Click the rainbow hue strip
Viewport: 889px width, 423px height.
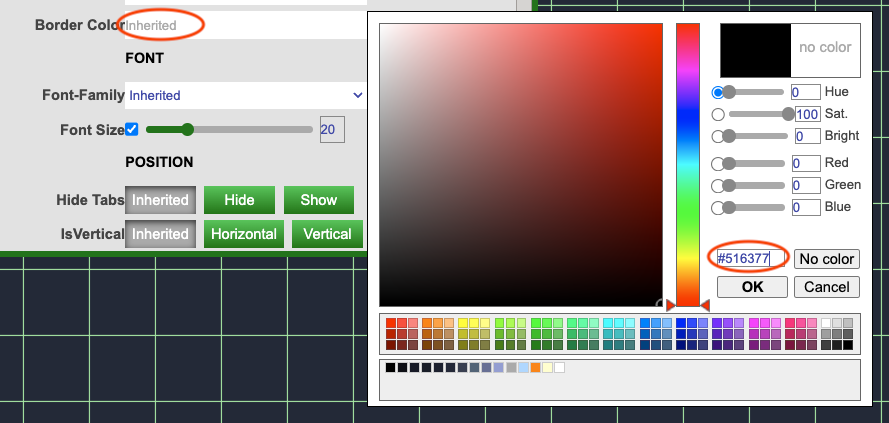click(x=688, y=160)
